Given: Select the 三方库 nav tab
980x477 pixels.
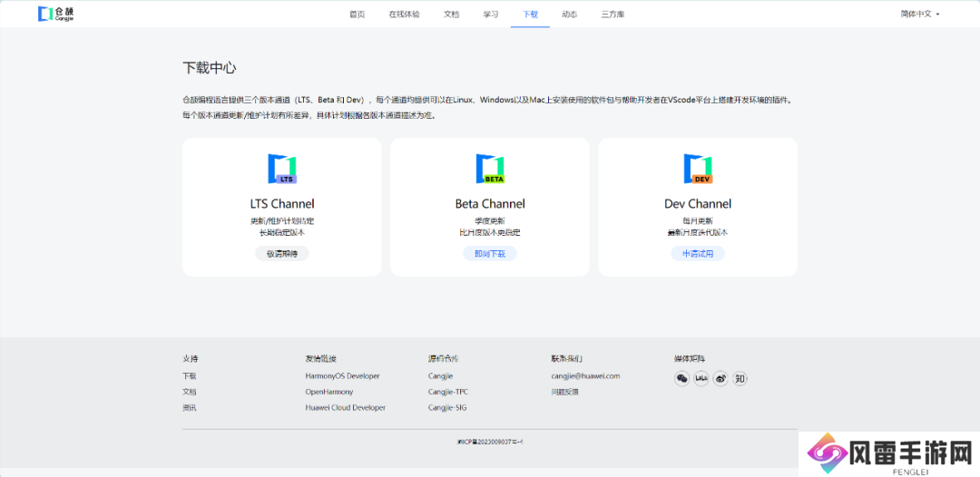Looking at the screenshot, I should (x=612, y=15).
